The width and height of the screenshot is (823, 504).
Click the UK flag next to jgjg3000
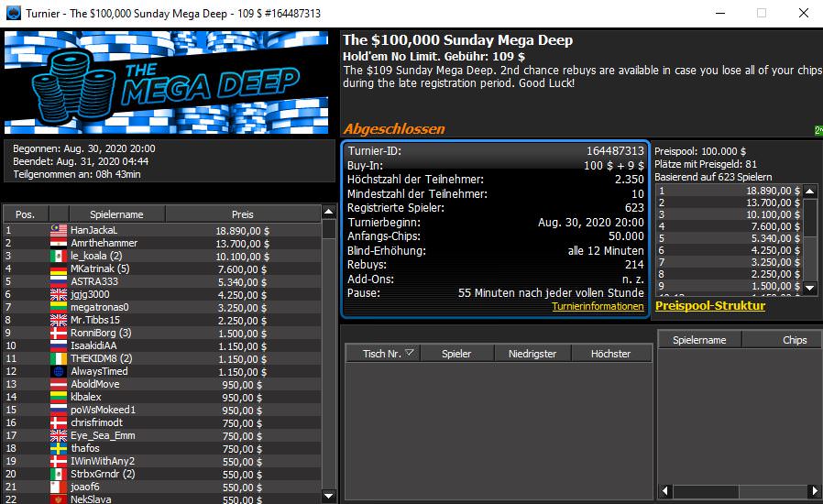pyautogui.click(x=58, y=294)
